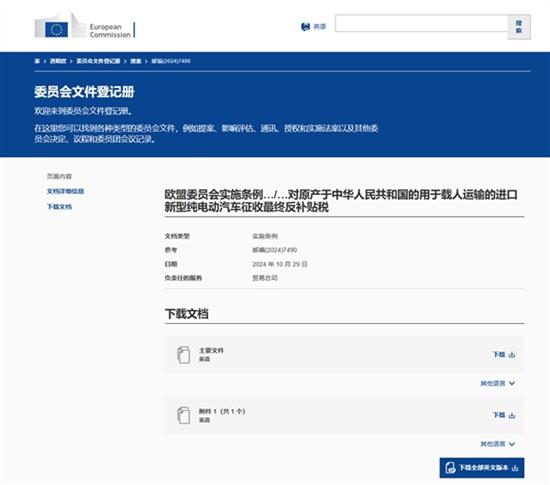Click 下载全部英文版本 download-all button
This screenshot has width=550, height=485.
click(482, 468)
